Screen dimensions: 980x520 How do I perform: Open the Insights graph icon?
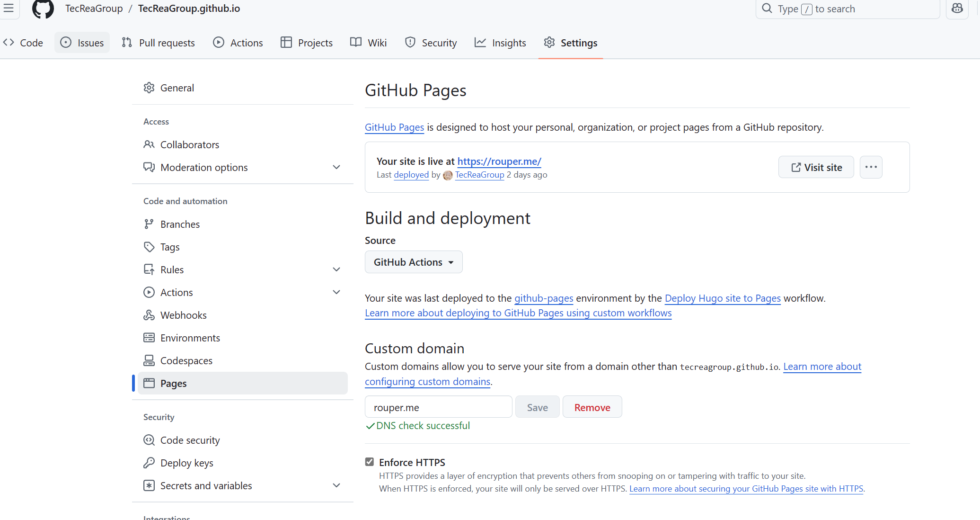click(480, 42)
